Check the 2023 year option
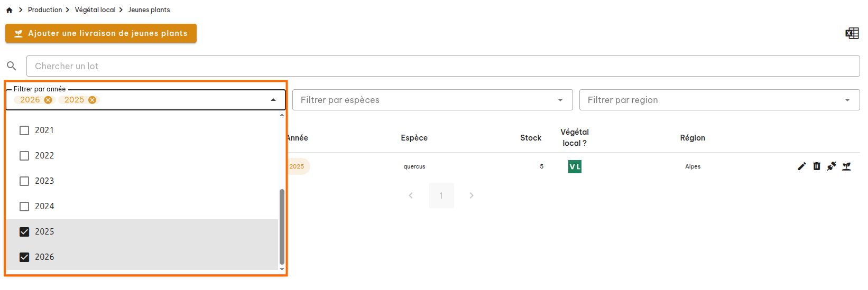 24,181
